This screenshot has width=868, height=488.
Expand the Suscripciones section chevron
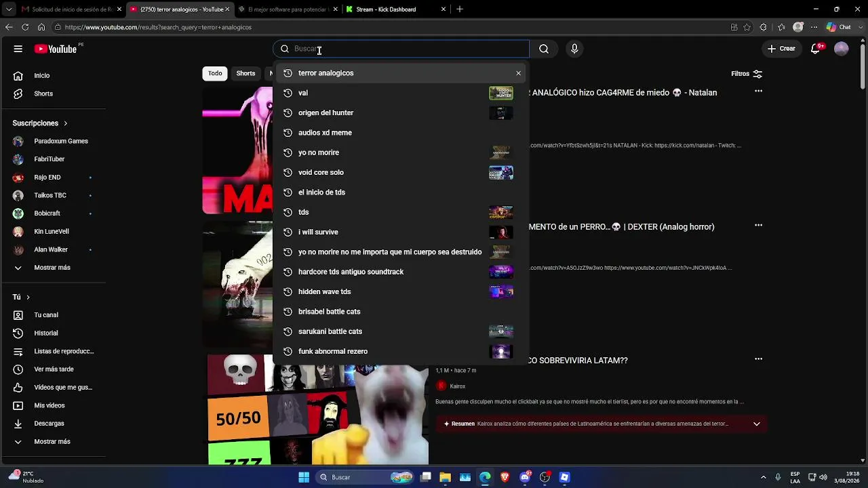coord(66,123)
